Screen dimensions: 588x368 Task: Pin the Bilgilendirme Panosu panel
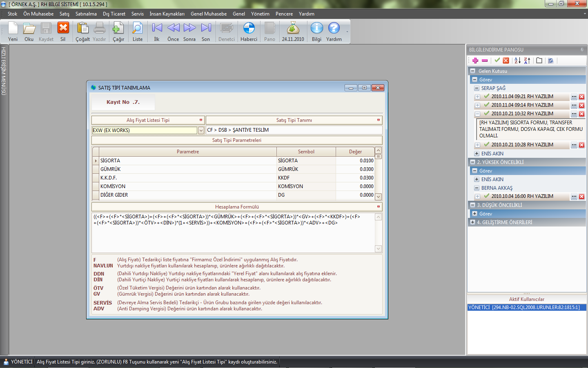coord(582,50)
